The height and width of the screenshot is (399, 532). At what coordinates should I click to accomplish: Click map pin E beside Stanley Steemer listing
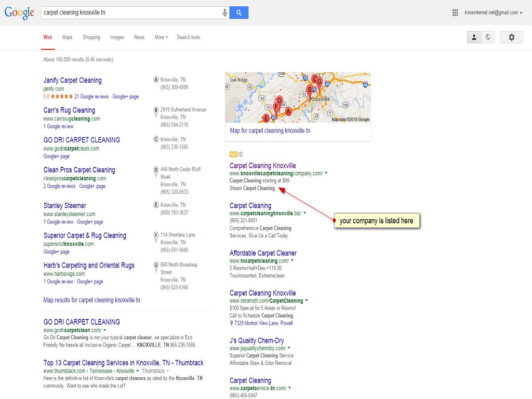(x=156, y=205)
